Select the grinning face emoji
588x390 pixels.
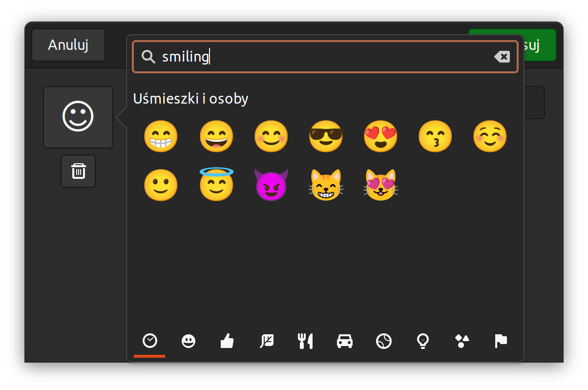161,136
